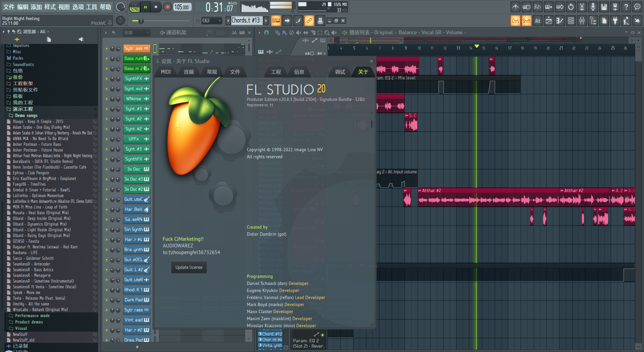
Task: Mute the SynthFX channel via its green light
Action: (107, 79)
